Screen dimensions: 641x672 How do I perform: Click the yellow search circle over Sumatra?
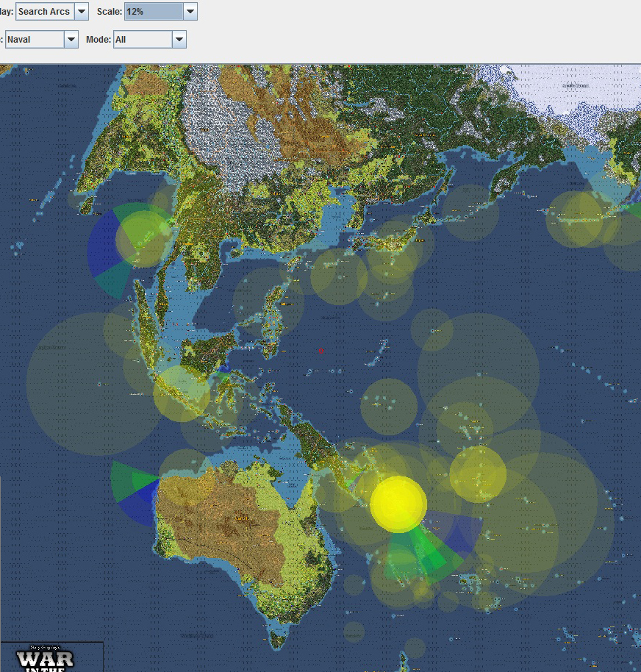point(182,393)
